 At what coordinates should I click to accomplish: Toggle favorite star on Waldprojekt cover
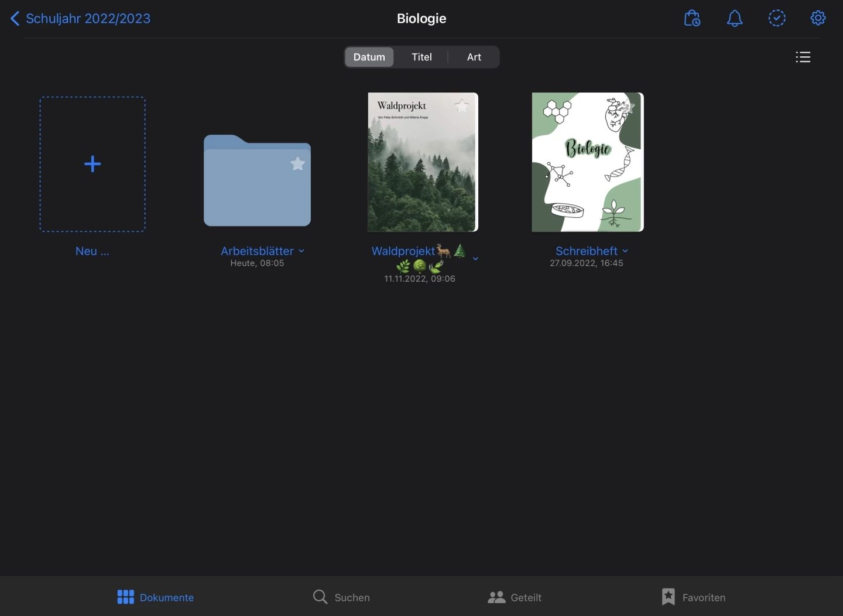462,106
